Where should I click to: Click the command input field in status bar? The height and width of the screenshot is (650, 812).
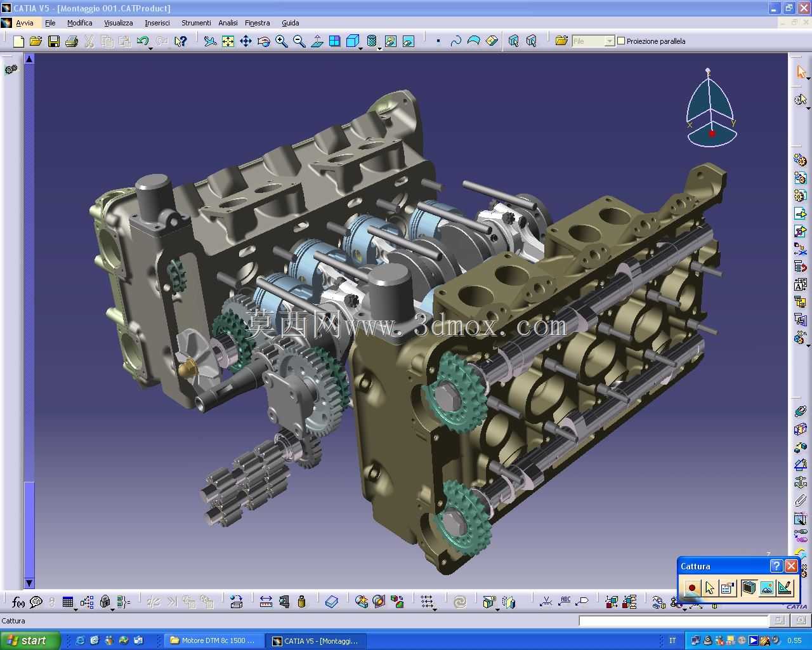point(674,621)
